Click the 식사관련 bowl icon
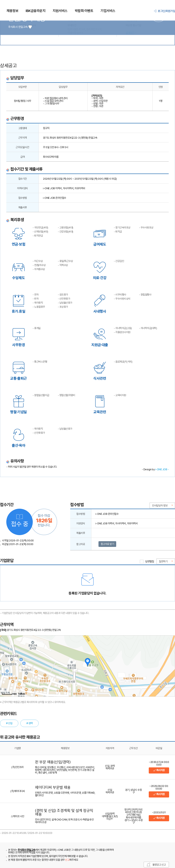The width and height of the screenshot is (175, 868). coord(100,367)
